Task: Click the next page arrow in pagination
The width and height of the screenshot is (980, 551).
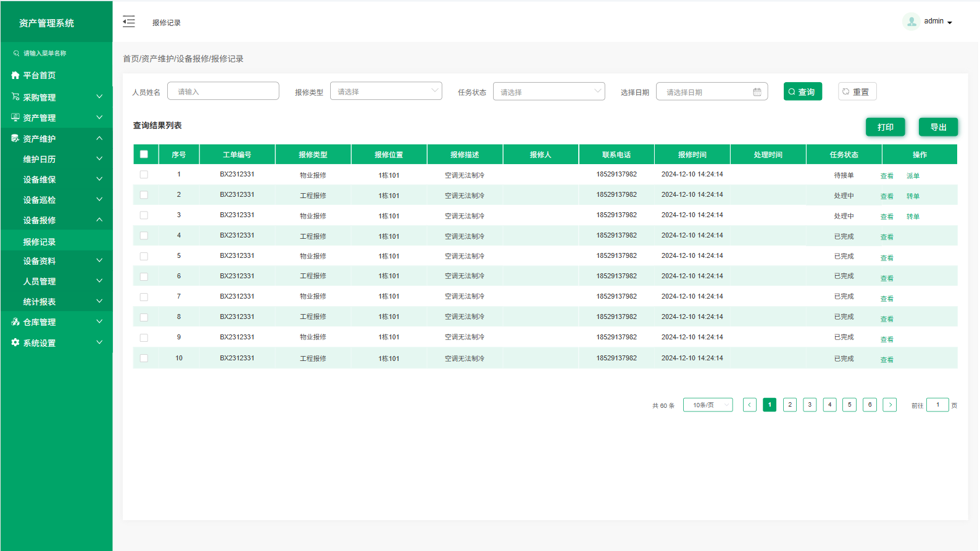Action: [x=889, y=405]
